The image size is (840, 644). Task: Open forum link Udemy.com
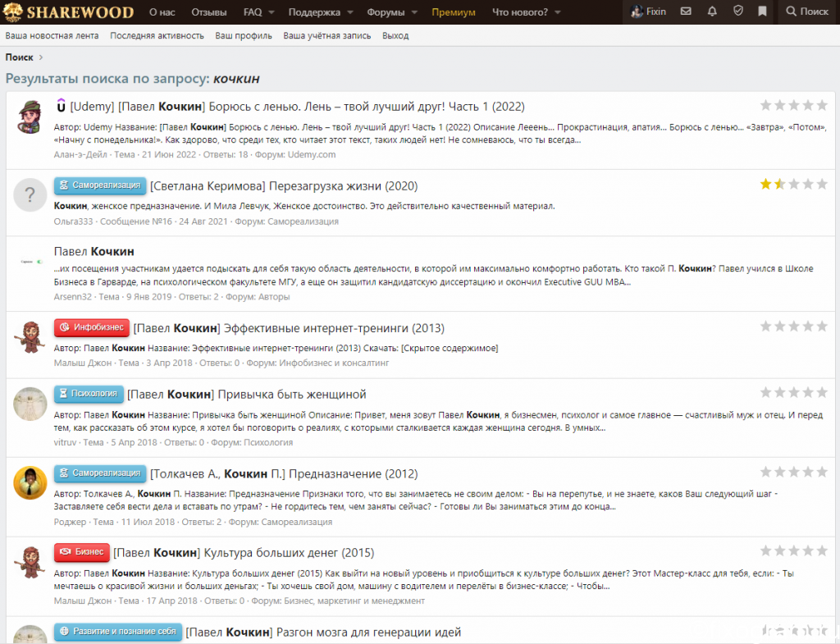[311, 154]
